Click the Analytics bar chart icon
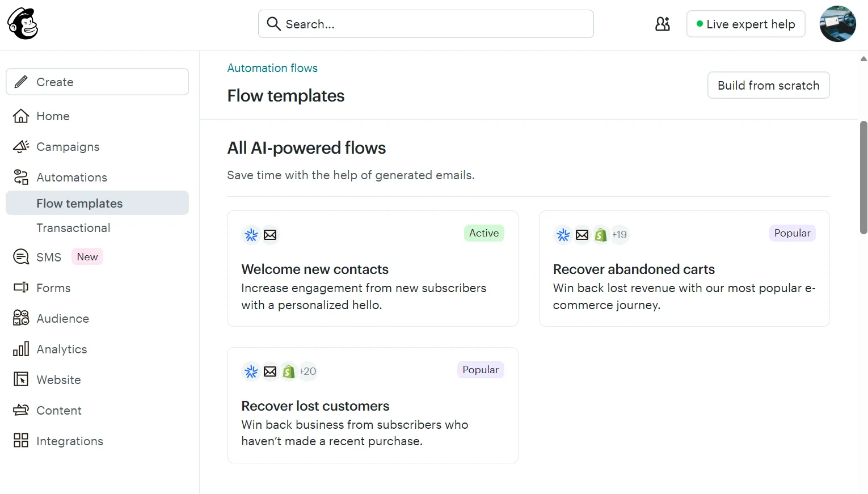868x494 pixels. [21, 349]
